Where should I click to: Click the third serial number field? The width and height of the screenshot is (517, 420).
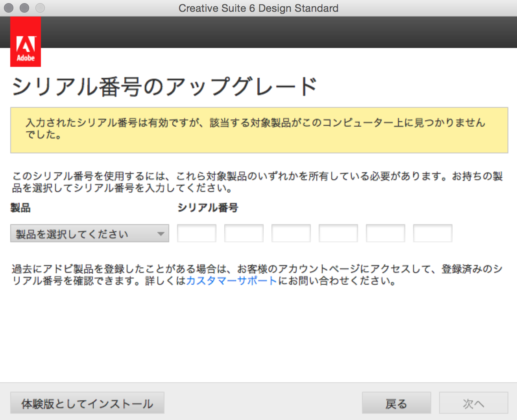[291, 233]
